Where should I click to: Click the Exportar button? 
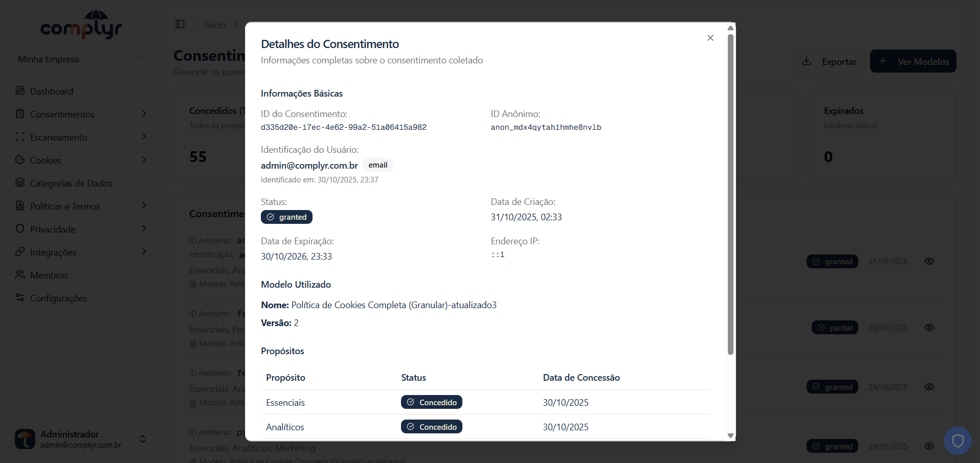coord(829,61)
